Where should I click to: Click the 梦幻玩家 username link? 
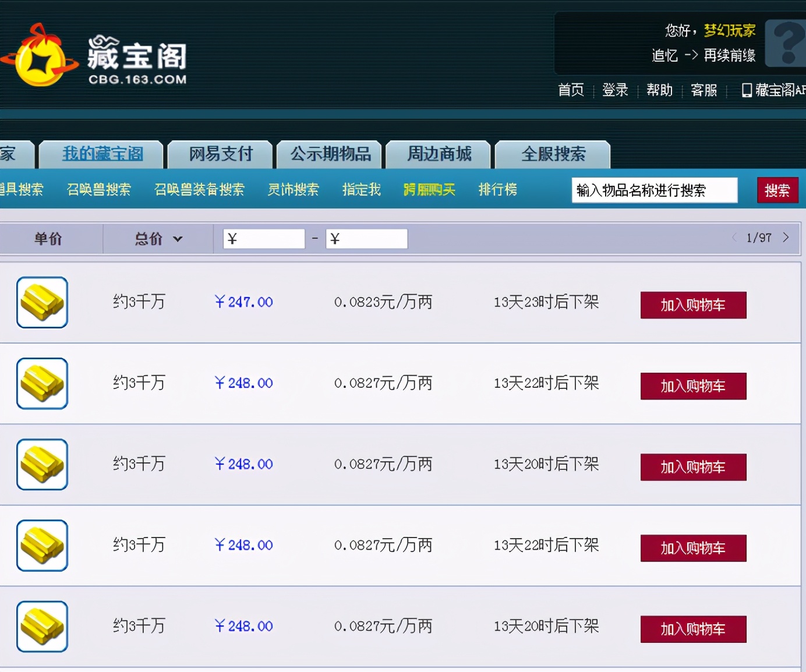point(730,30)
